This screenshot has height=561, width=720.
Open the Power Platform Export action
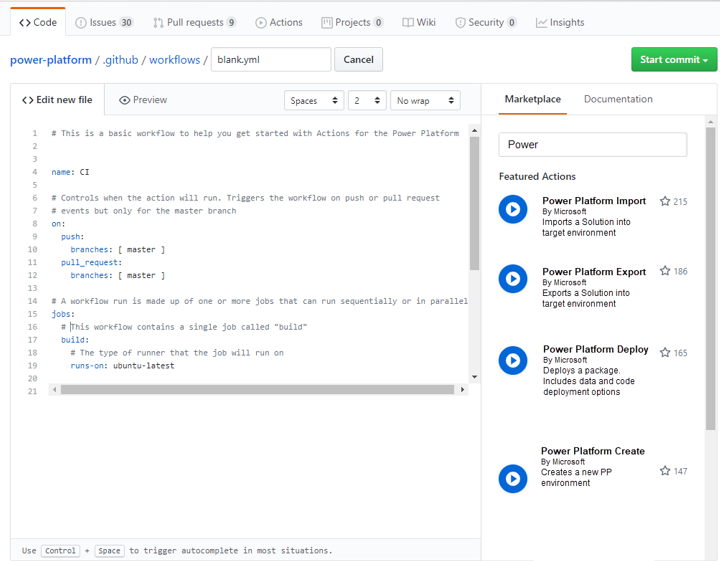tap(594, 272)
